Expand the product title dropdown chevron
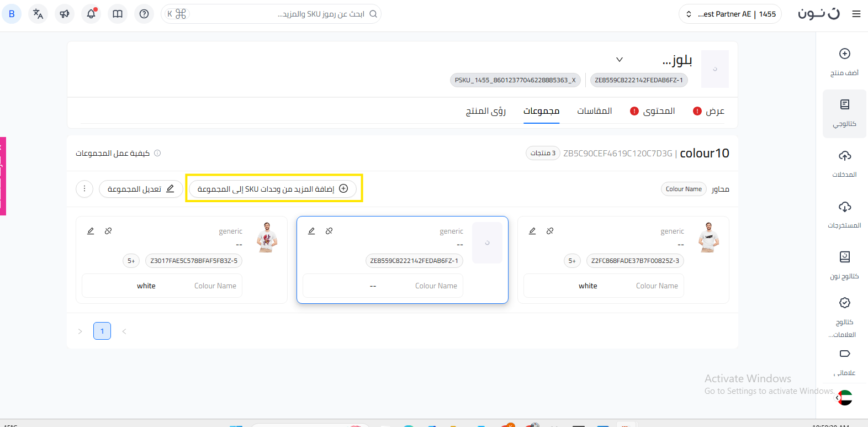The height and width of the screenshot is (427, 868). pos(620,60)
